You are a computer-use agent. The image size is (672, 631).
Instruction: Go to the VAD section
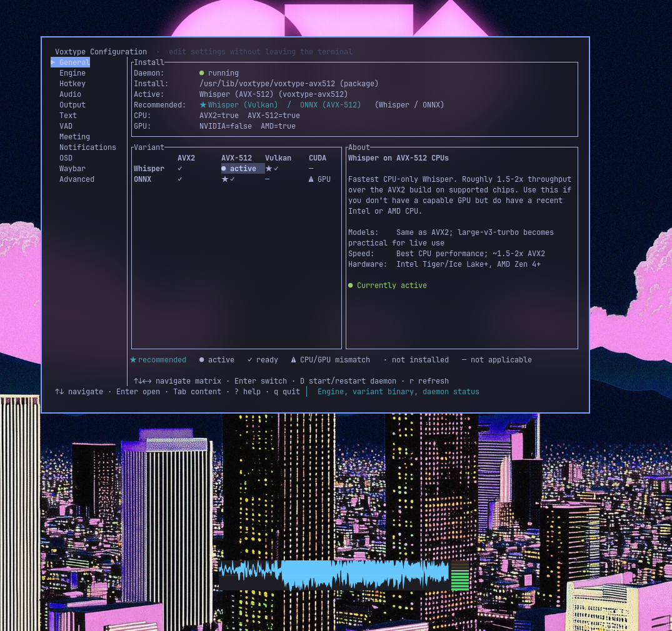pos(66,126)
